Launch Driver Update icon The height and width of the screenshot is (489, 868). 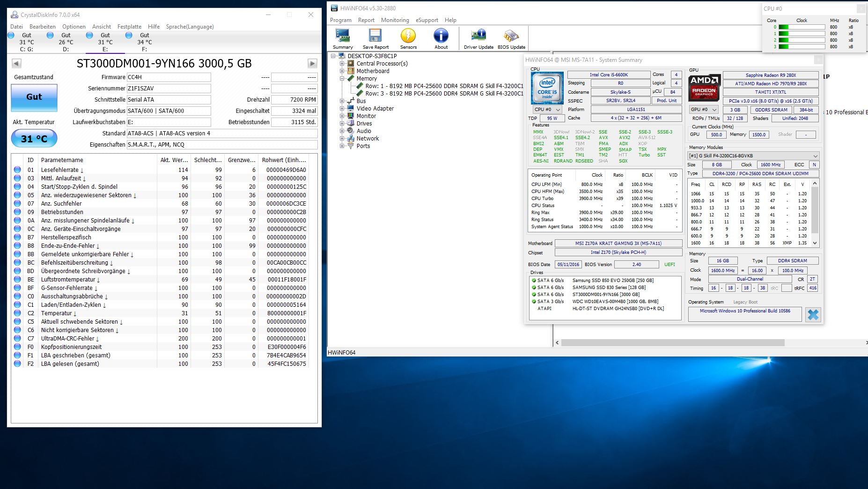pyautogui.click(x=478, y=38)
